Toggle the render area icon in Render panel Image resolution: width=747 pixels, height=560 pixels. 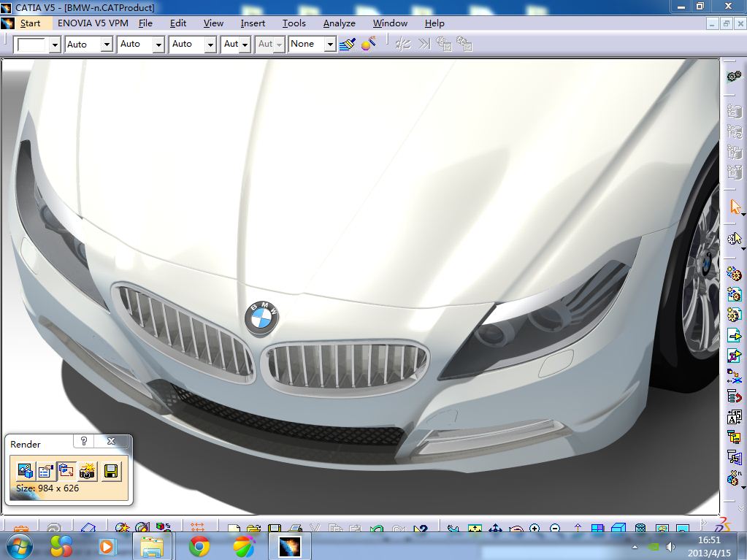coord(66,471)
